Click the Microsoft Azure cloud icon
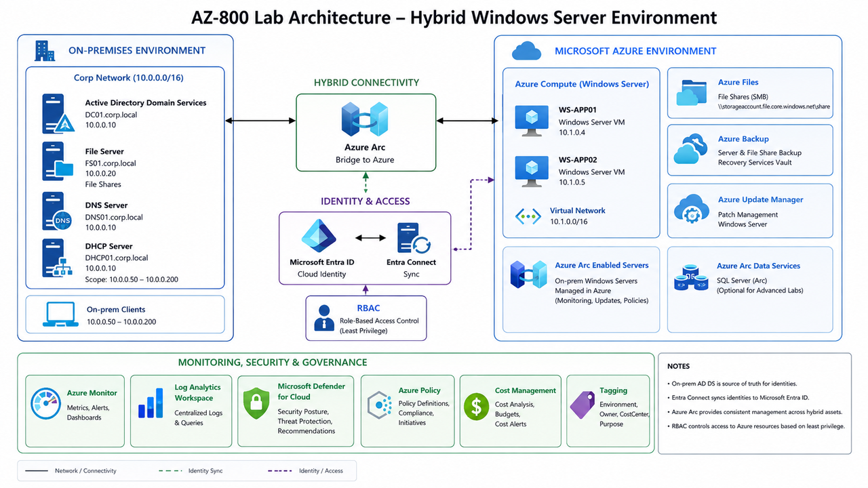 [x=527, y=51]
